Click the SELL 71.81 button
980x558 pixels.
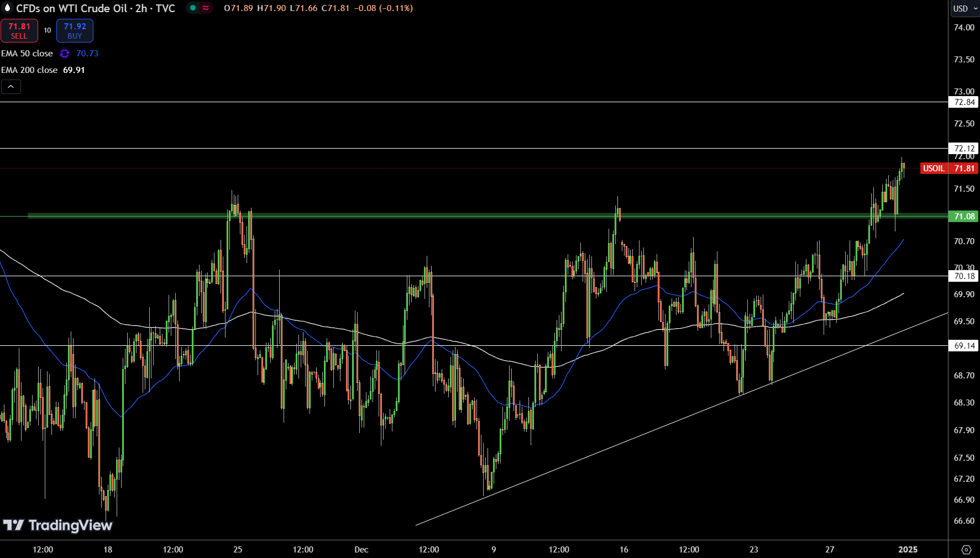tap(19, 31)
